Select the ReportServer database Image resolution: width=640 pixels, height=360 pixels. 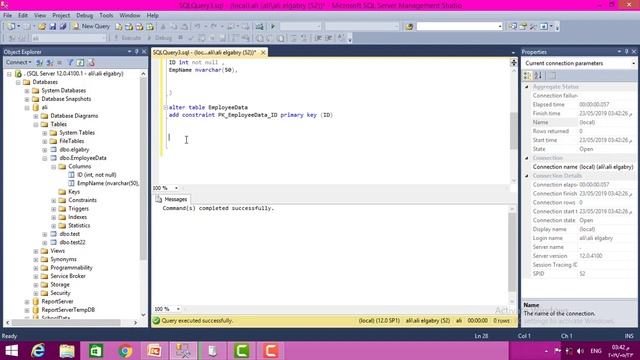57,301
